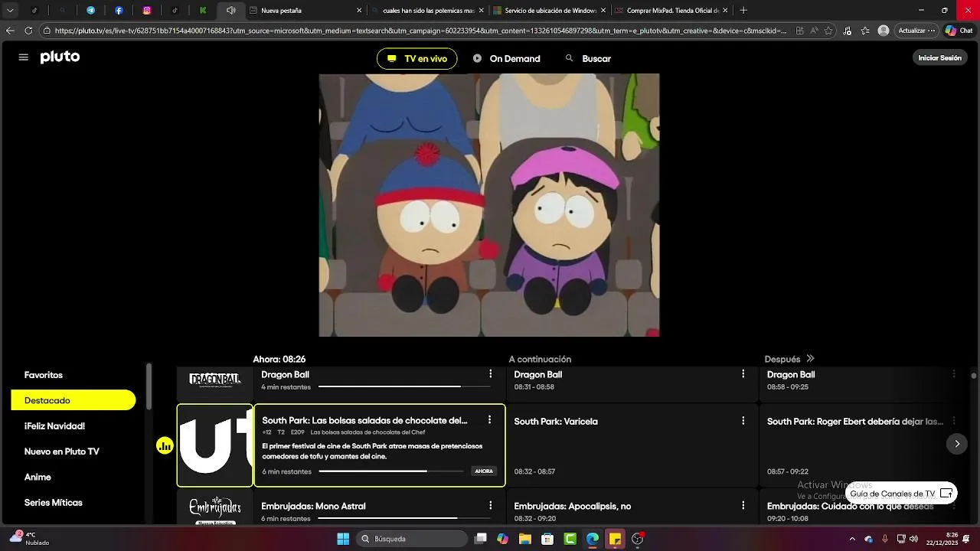Open the Windows Start menu
Screen dimensions: 980x551
click(343, 539)
